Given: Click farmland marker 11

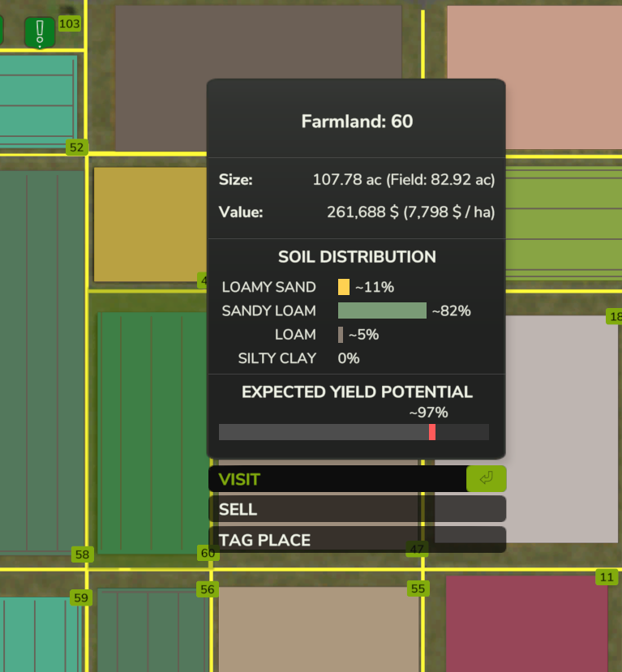Looking at the screenshot, I should (x=607, y=577).
